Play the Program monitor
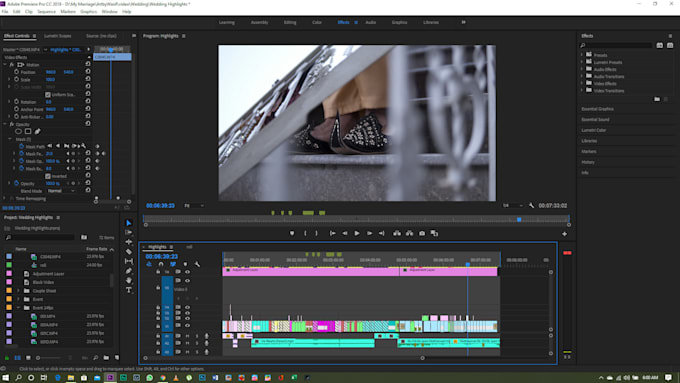The height and width of the screenshot is (383, 680). 357,233
